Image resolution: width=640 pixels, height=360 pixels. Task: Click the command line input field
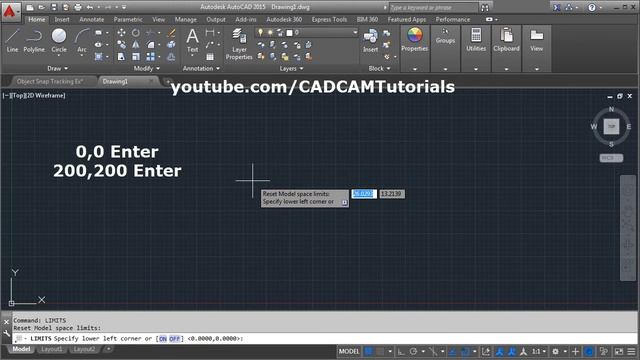[325, 339]
